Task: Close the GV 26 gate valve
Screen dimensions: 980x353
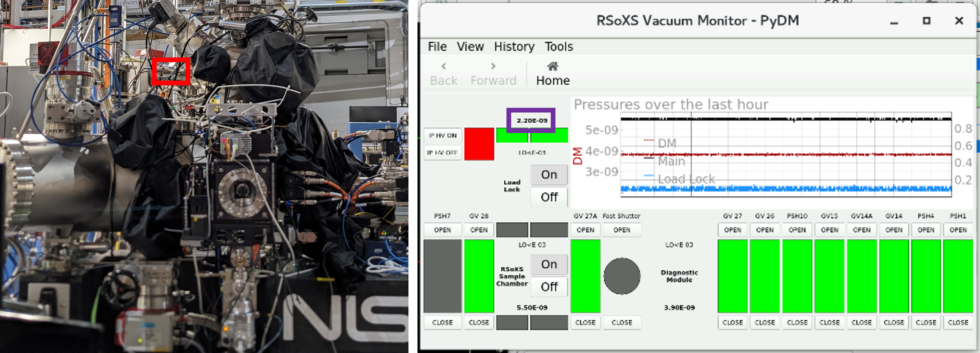Action: (x=765, y=322)
